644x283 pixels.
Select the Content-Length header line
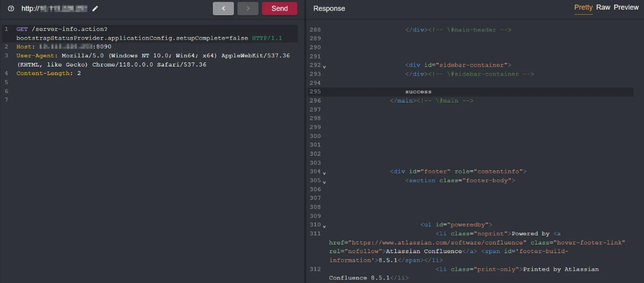(x=48, y=74)
